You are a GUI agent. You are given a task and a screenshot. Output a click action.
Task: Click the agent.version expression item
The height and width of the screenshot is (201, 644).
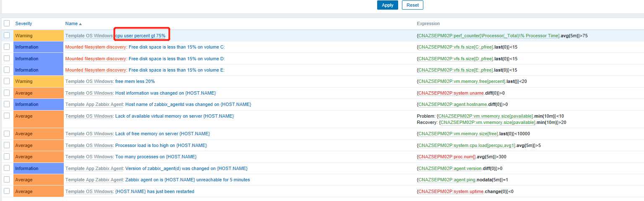(x=450, y=168)
